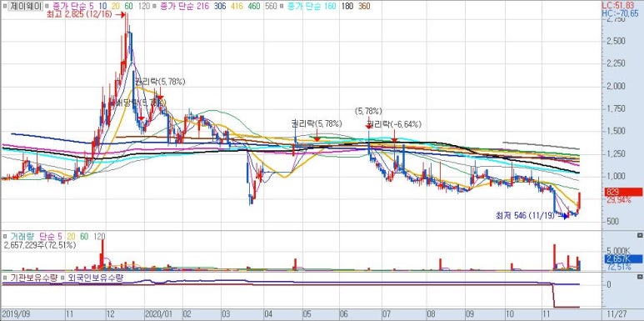
Task: Click the 29.94% change value
Action: point(618,199)
